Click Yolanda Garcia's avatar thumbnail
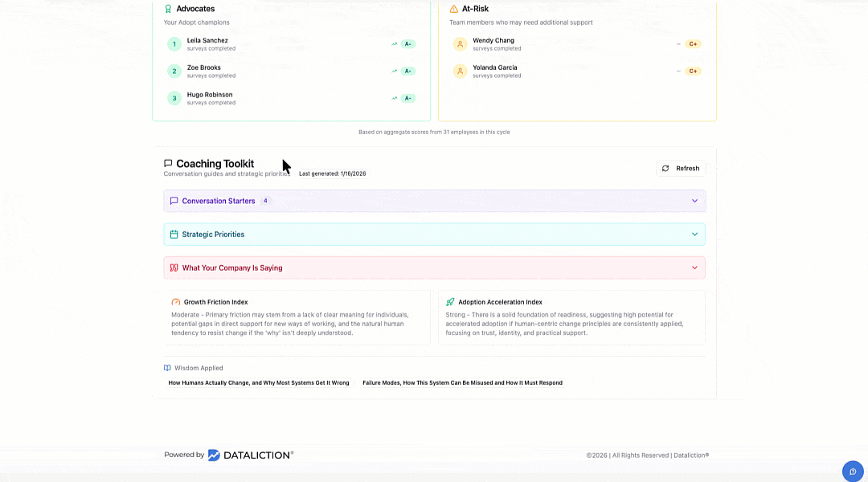868x482 pixels. (x=460, y=71)
